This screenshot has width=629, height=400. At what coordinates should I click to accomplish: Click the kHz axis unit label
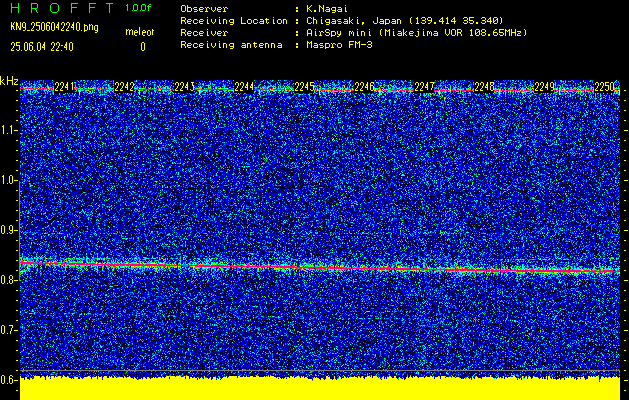pos(9,81)
